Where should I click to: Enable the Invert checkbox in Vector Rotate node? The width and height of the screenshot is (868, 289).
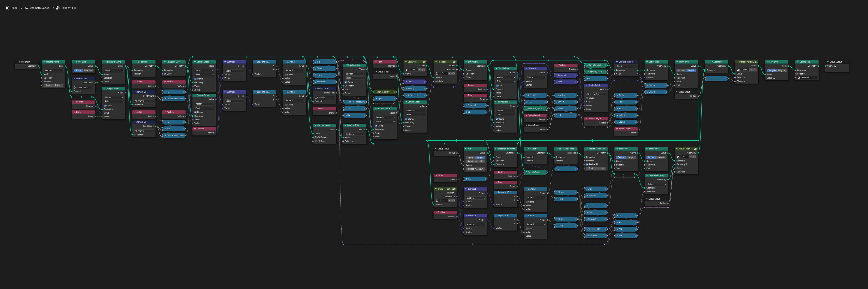point(587,98)
